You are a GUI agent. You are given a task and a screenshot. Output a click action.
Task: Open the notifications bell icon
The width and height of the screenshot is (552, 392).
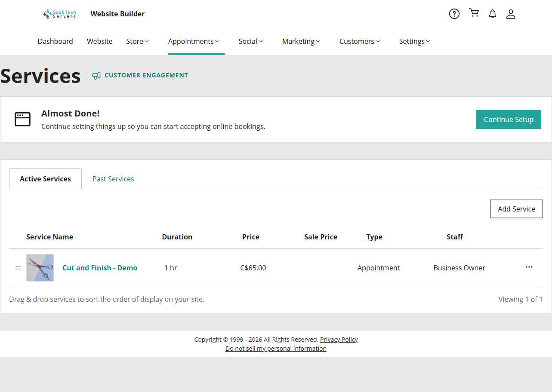tap(493, 14)
